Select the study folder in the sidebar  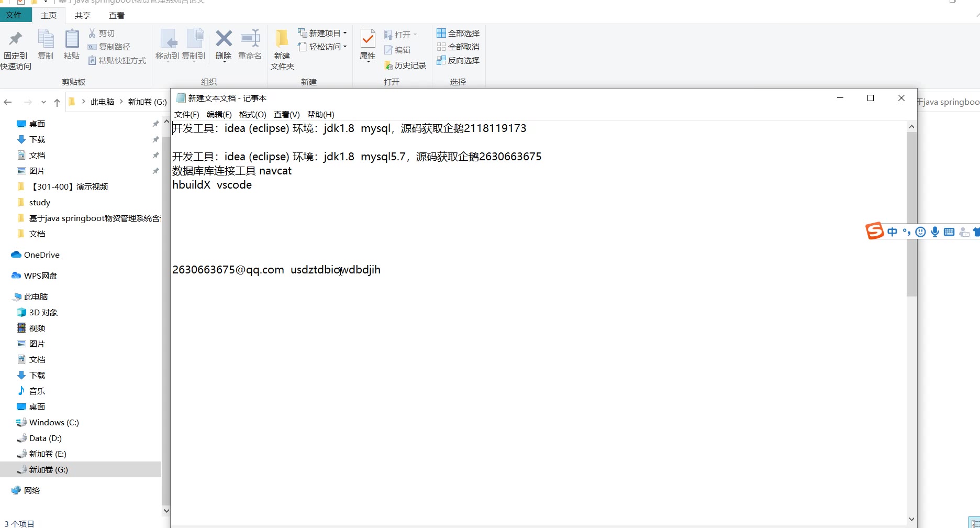coord(39,202)
